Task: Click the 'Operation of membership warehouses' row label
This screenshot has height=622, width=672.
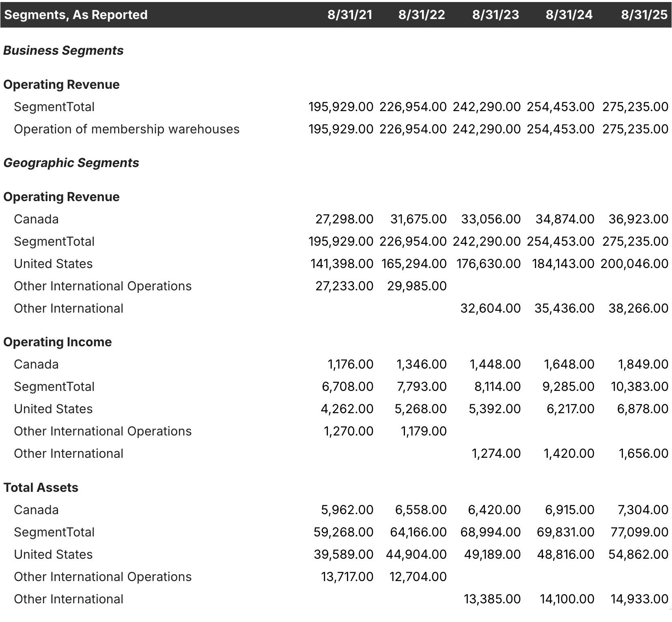Action: 127,129
